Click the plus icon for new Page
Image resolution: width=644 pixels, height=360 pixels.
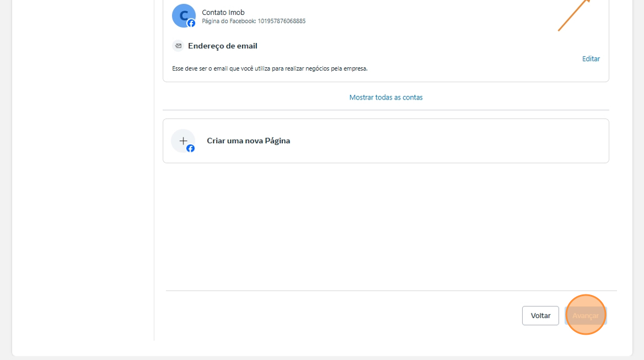(x=183, y=140)
